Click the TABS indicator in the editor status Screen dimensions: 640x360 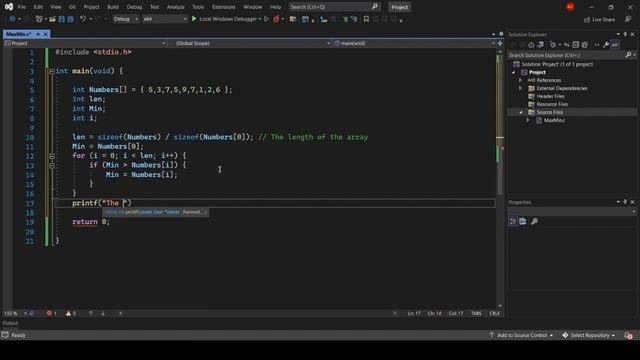[x=476, y=313]
